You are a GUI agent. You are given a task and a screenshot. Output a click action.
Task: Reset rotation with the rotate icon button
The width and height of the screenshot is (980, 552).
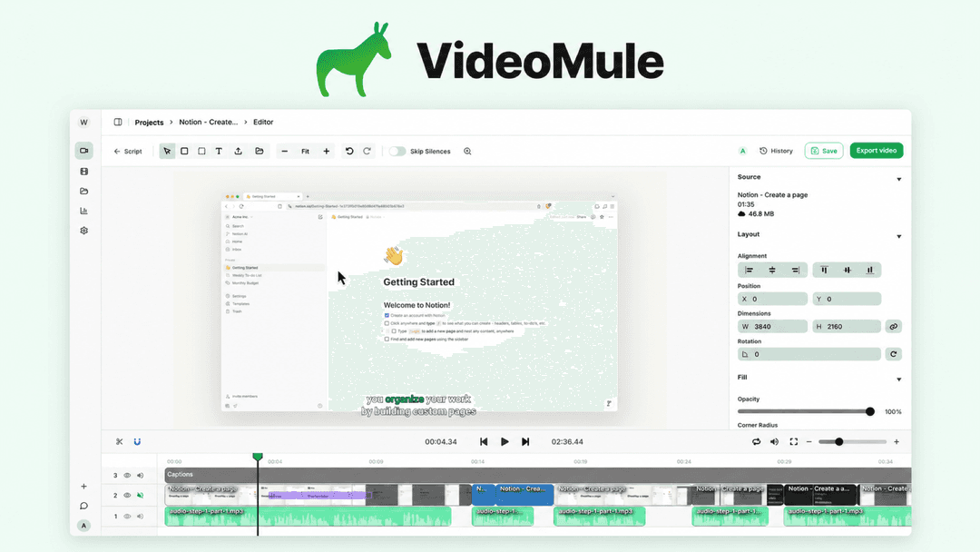click(893, 354)
